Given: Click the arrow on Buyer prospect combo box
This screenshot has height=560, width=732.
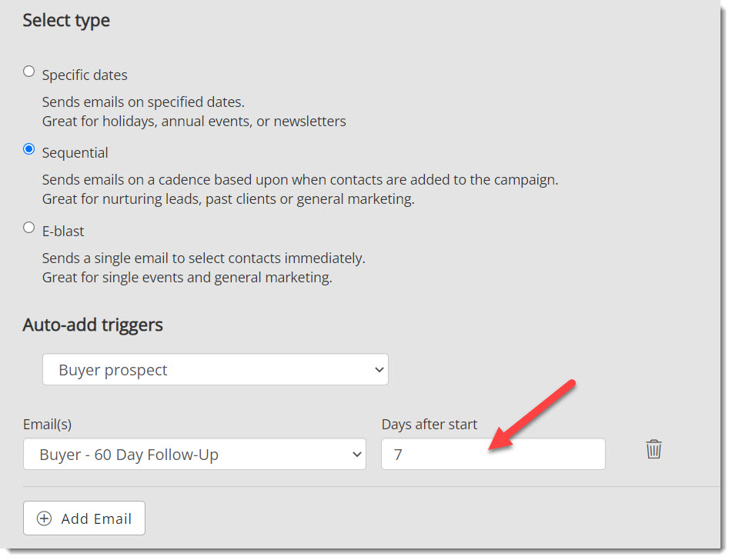Looking at the screenshot, I should click(379, 370).
